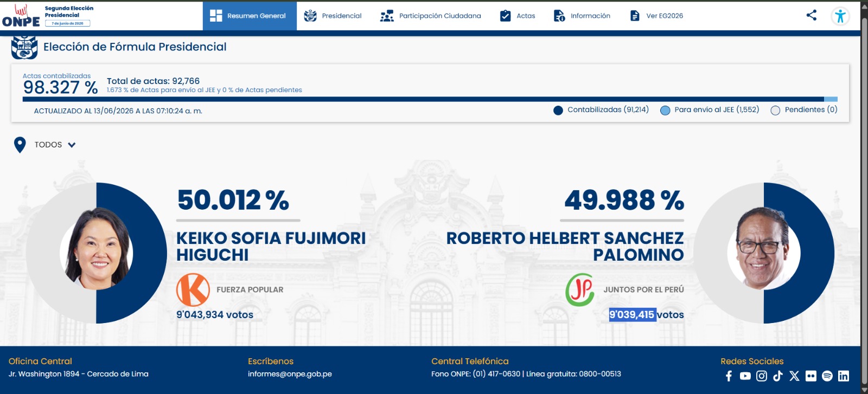This screenshot has width=868, height=394.
Task: Open ONPE Spotify icon
Action: click(827, 376)
